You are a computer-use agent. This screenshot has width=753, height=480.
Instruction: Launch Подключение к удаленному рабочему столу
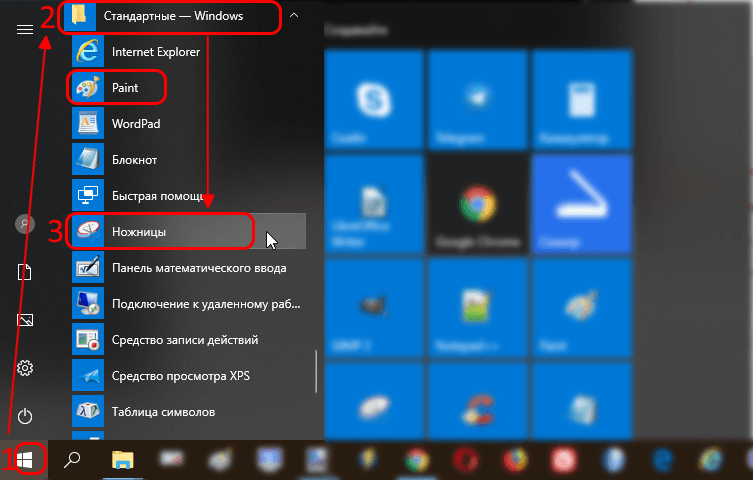[x=189, y=304]
